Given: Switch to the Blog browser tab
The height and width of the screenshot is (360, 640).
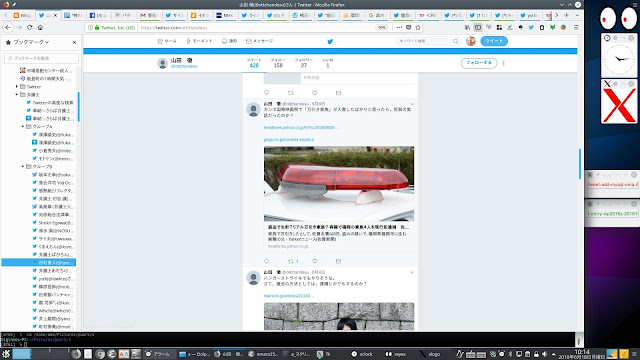Looking at the screenshot, I should pyautogui.click(x=23, y=15).
